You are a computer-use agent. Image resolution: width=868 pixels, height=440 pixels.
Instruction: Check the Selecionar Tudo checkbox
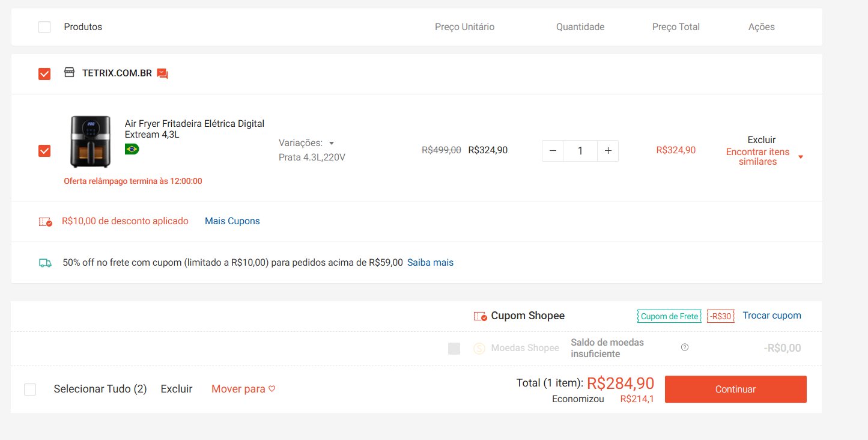tap(30, 390)
